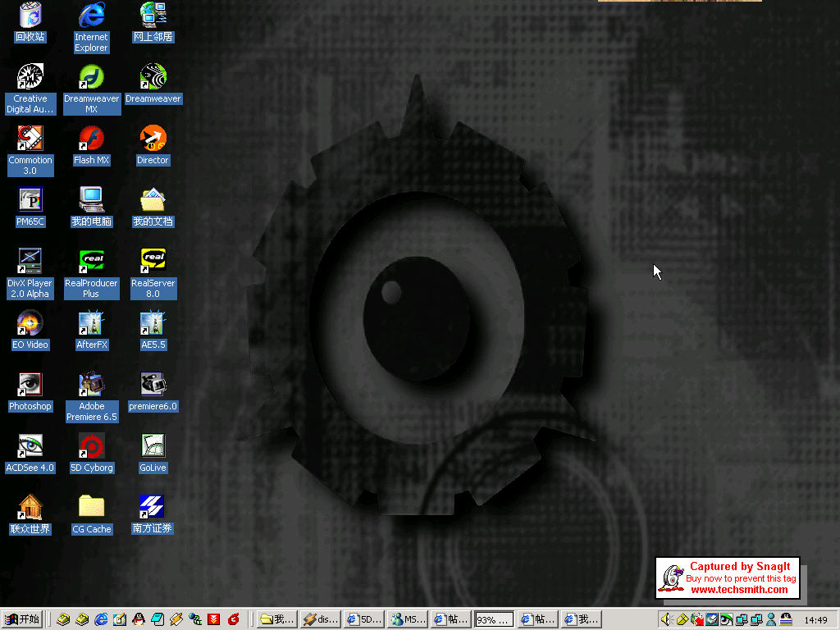Open the 5D Cyborg shortcut
840x630 pixels.
click(91, 445)
